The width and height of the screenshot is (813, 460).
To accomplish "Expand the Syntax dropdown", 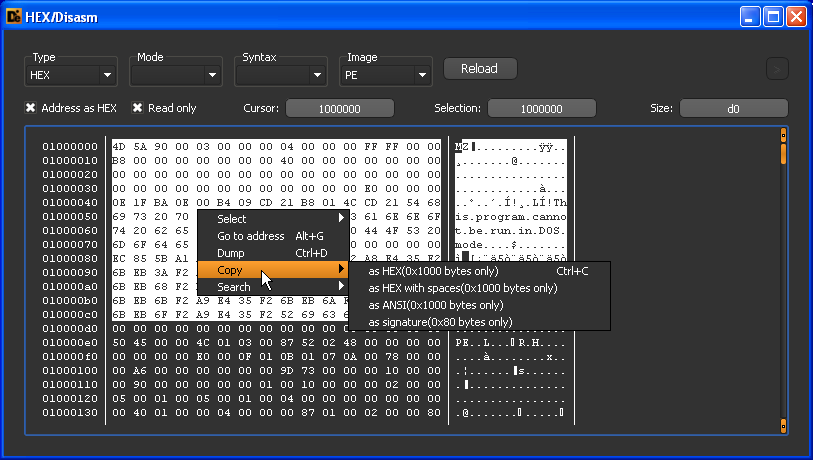I will (283, 74).
